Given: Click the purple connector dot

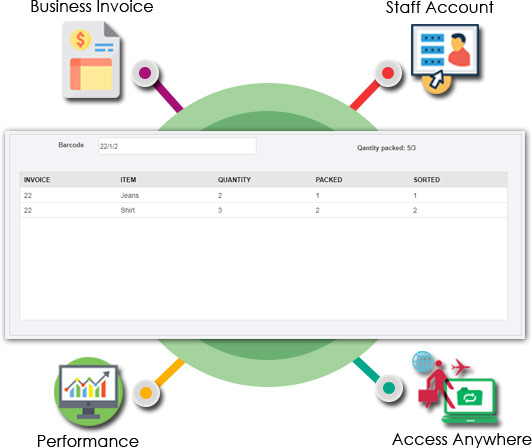Looking at the screenshot, I should tap(145, 73).
